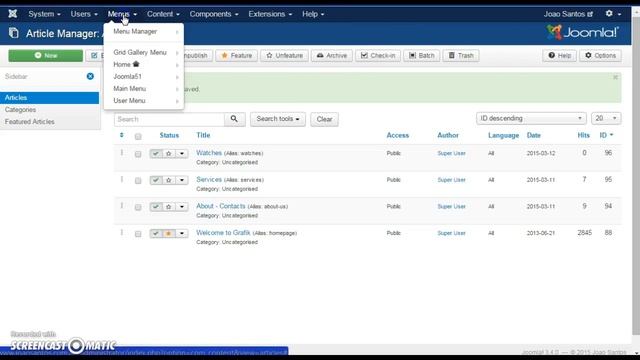640x360 pixels.
Task: Click the Feature toolbar button
Action: (x=237, y=56)
